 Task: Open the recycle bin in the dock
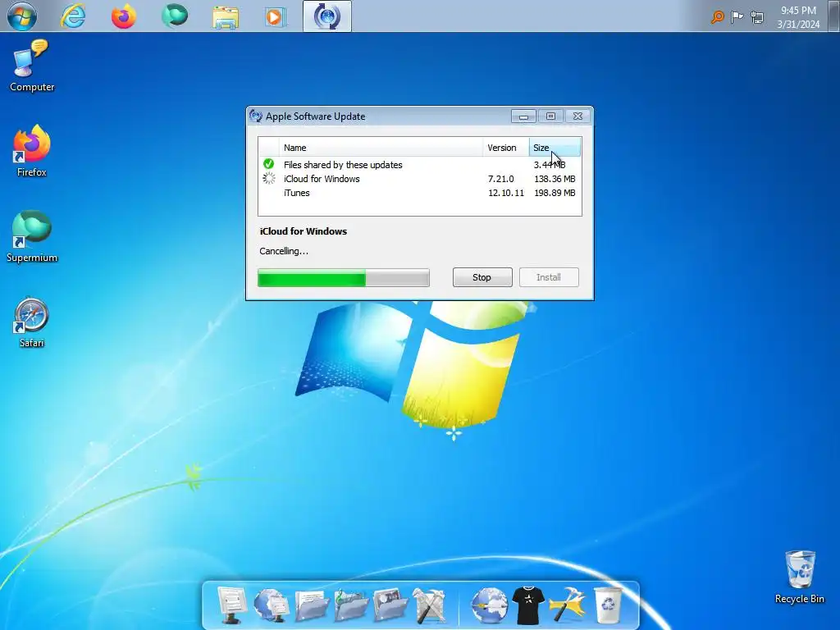(x=608, y=605)
